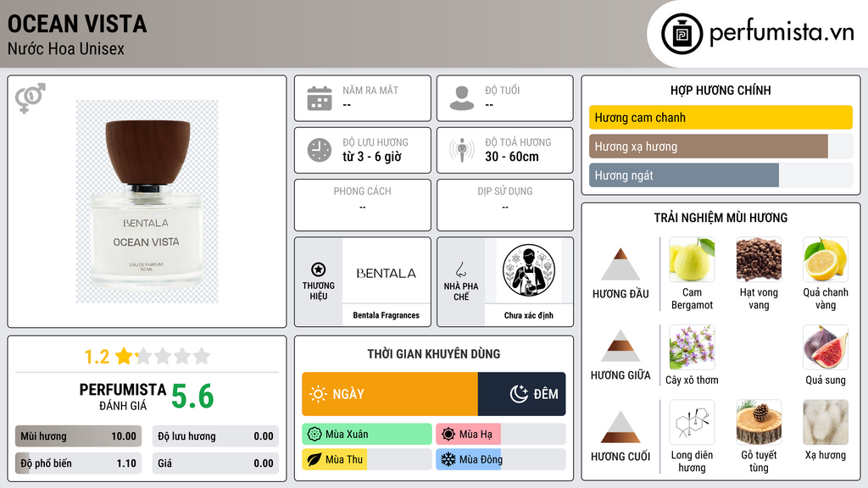Click the Hương giữa pyramid icon
Screen dimensions: 868x488
[620, 346]
